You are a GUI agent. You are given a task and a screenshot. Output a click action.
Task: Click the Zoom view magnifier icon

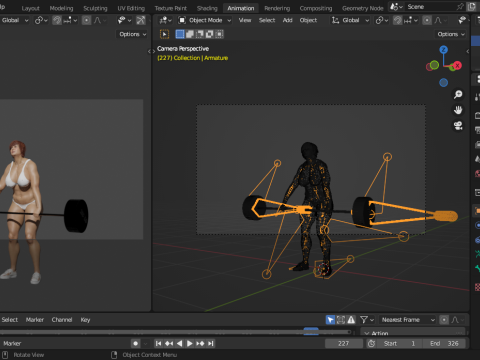(x=458, y=95)
